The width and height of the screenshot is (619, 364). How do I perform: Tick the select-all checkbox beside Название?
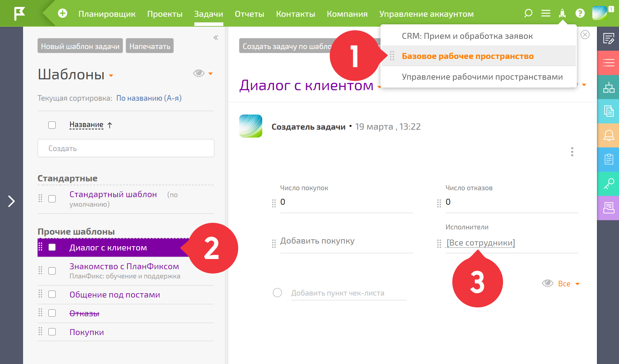coord(52,125)
